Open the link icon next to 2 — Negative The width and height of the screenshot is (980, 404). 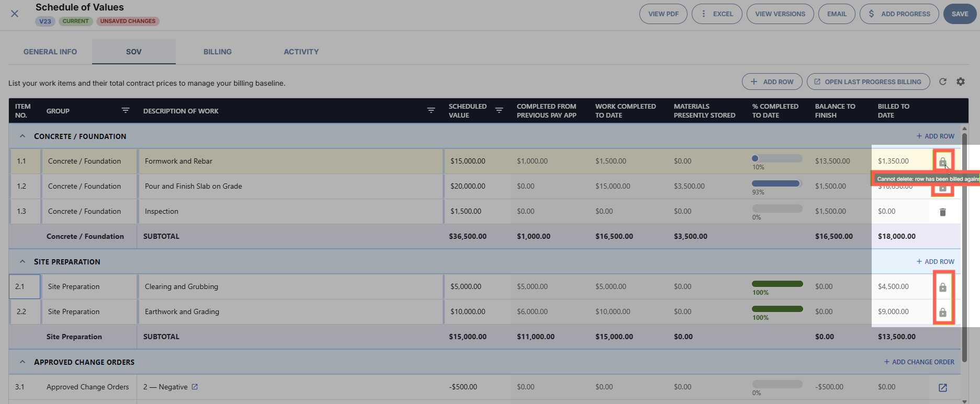click(x=195, y=387)
